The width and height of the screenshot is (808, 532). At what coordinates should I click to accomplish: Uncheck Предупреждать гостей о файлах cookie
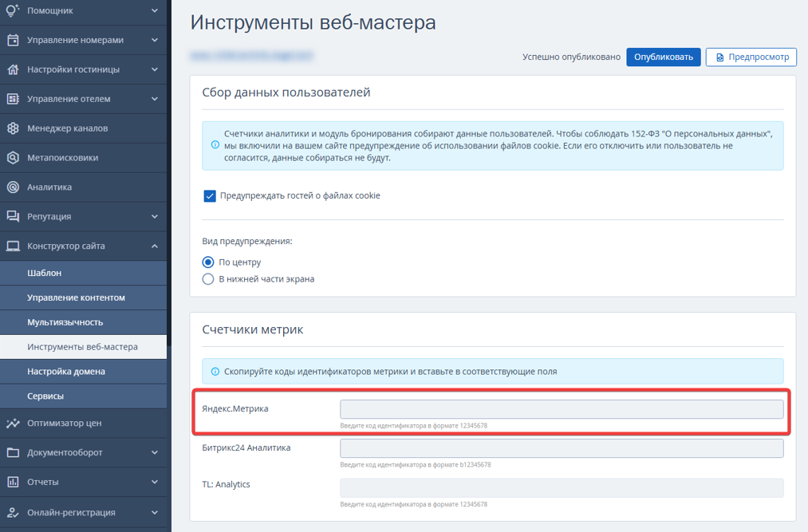coord(210,196)
